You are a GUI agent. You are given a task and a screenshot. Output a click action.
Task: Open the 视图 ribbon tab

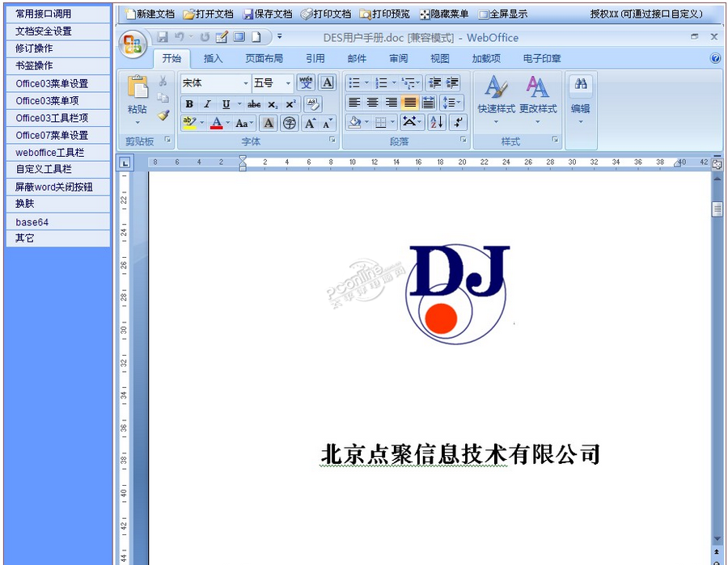(x=440, y=58)
